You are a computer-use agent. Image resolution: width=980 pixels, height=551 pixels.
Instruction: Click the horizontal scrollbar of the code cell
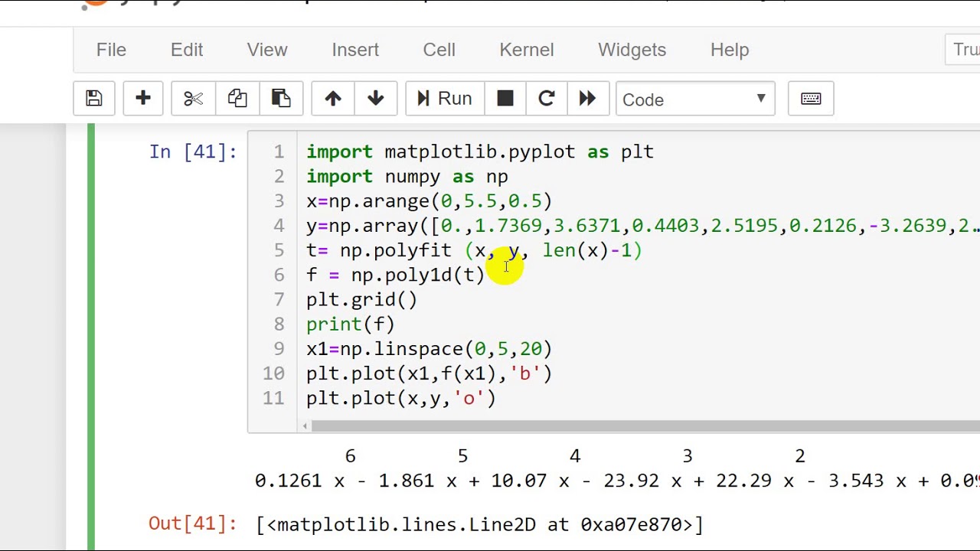645,425
